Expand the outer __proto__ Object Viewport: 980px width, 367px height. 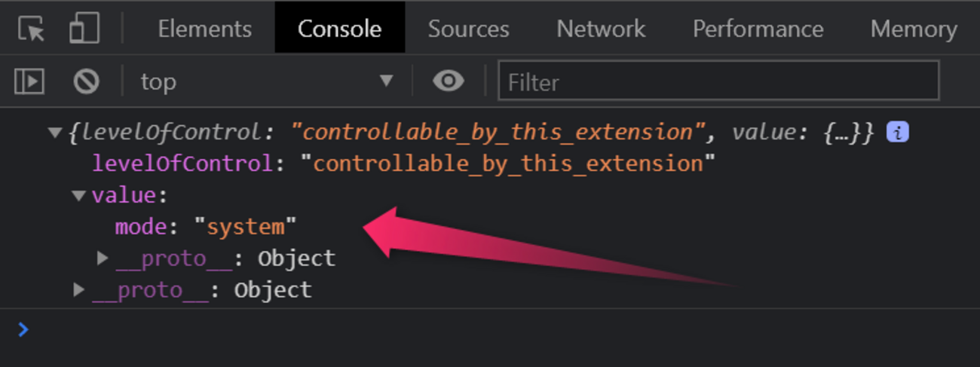(x=78, y=290)
